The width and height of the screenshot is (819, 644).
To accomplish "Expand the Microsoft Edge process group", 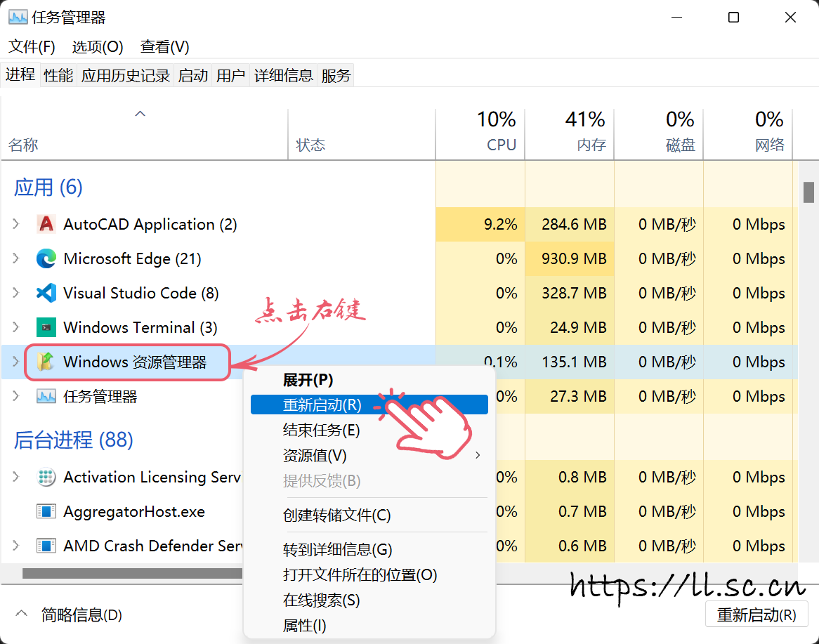I will tap(15, 258).
